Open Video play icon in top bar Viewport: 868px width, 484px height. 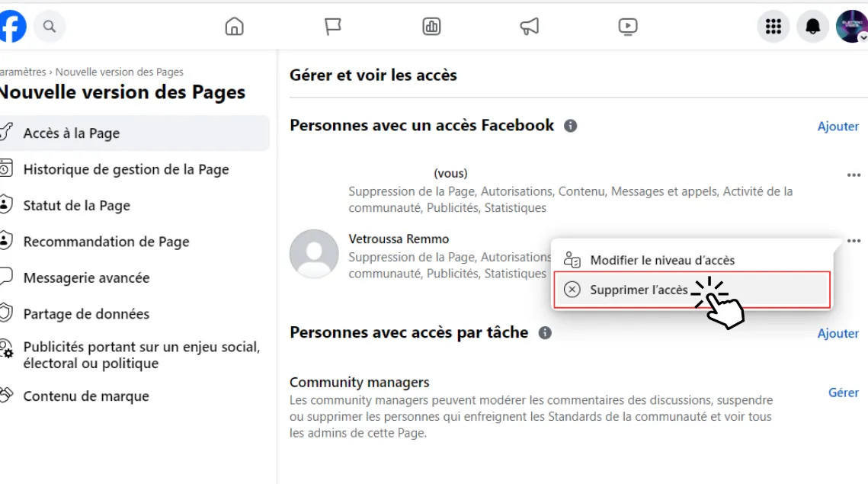point(628,26)
